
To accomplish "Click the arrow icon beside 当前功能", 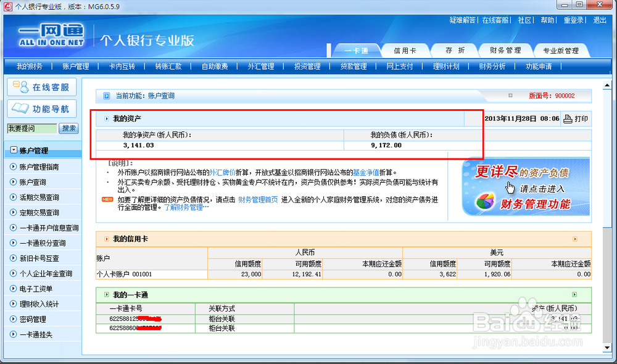I will point(106,96).
